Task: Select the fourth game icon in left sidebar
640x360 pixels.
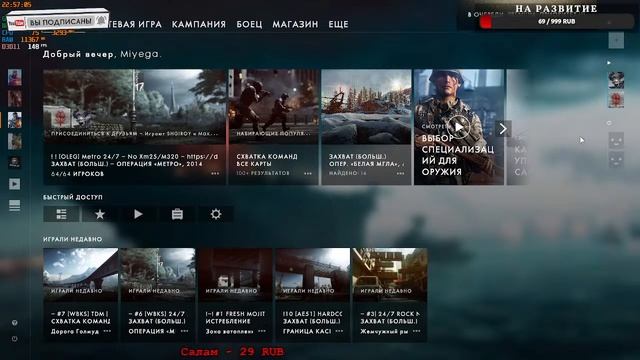Action: click(15, 141)
